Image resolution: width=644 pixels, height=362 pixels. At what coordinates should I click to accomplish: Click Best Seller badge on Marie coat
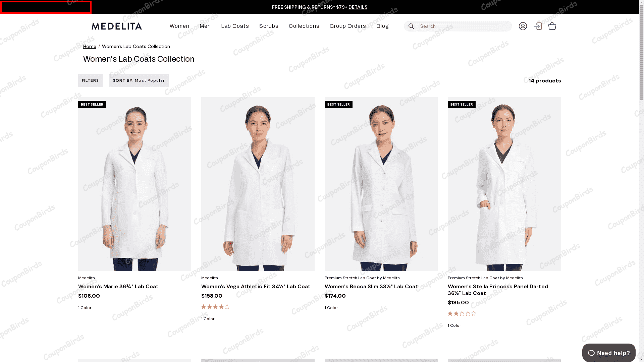pyautogui.click(x=92, y=105)
